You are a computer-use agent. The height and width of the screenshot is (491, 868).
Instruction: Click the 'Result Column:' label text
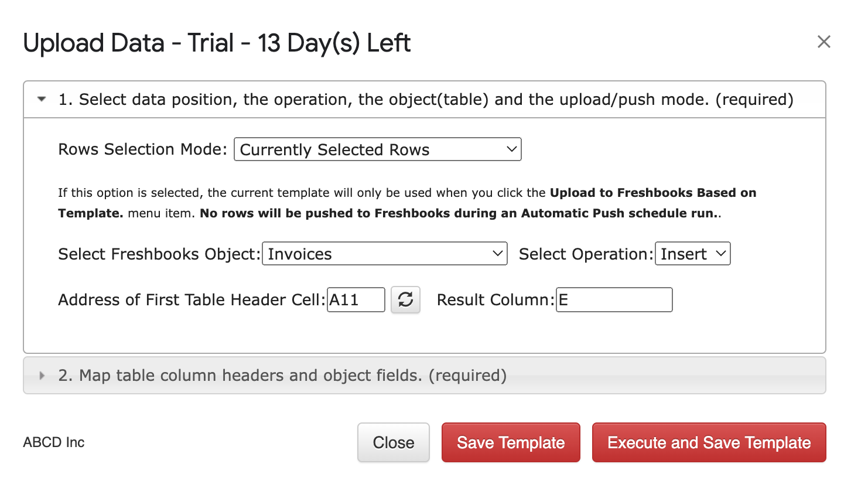tap(495, 300)
